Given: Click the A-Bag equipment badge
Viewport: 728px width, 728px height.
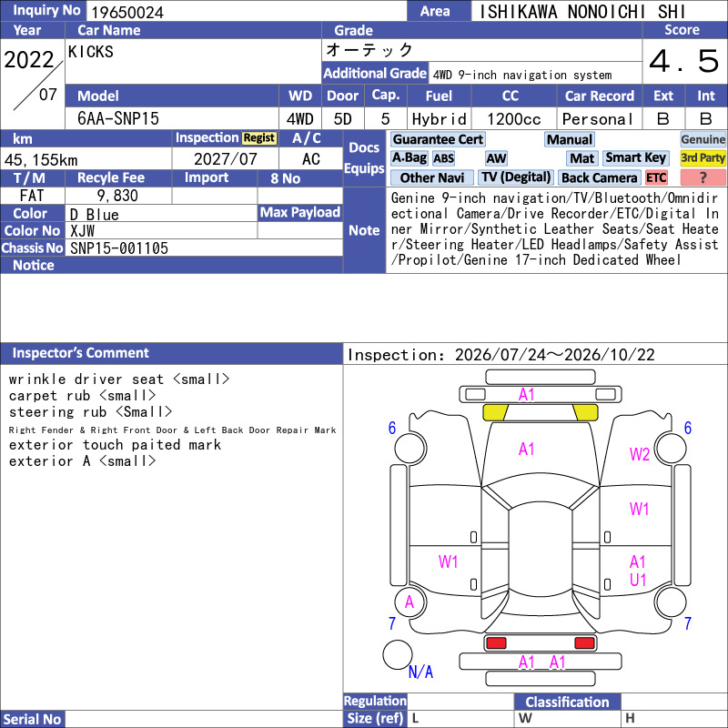Looking at the screenshot, I should [409, 157].
